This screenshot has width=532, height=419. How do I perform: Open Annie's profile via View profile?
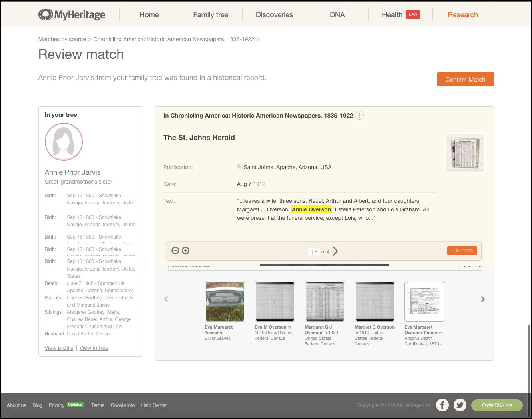[59, 348]
